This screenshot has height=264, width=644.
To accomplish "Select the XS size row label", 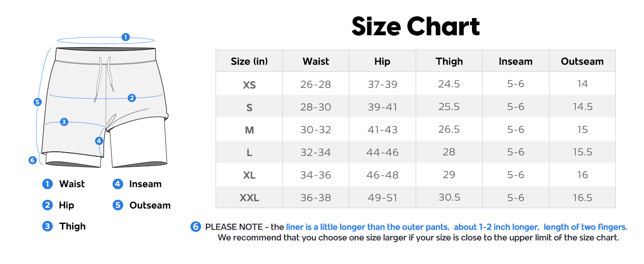I will tap(249, 84).
